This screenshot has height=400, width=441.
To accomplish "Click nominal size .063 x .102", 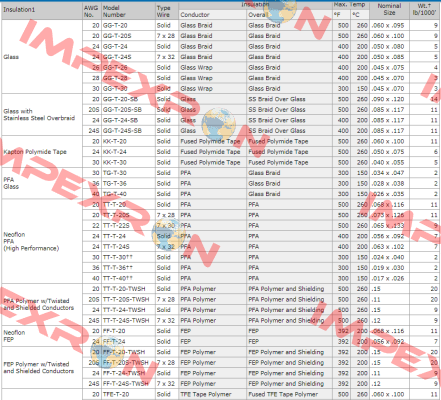I will [388, 247].
